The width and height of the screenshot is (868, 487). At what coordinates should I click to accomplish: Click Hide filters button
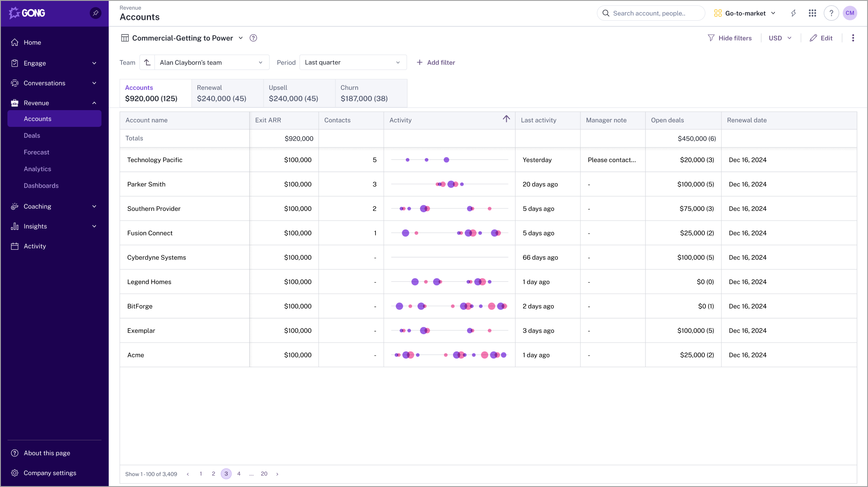(730, 38)
